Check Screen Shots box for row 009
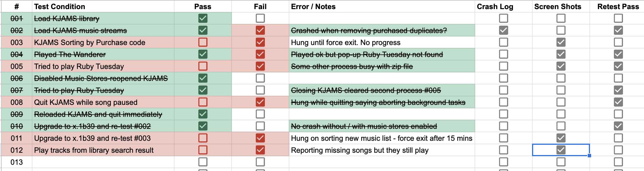The width and height of the screenshot is (644, 171). [x=561, y=114]
